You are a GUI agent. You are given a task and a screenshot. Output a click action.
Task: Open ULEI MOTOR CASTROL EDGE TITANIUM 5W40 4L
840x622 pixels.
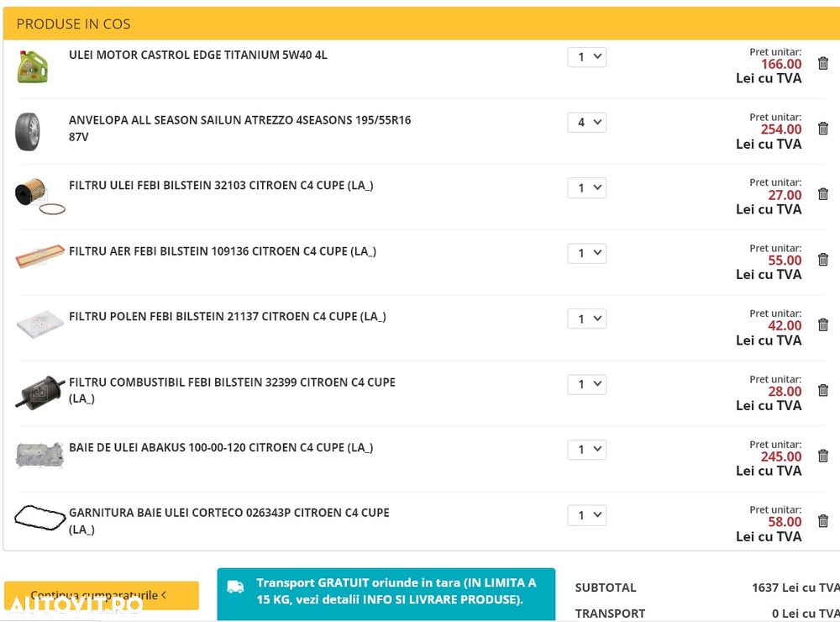pos(197,55)
